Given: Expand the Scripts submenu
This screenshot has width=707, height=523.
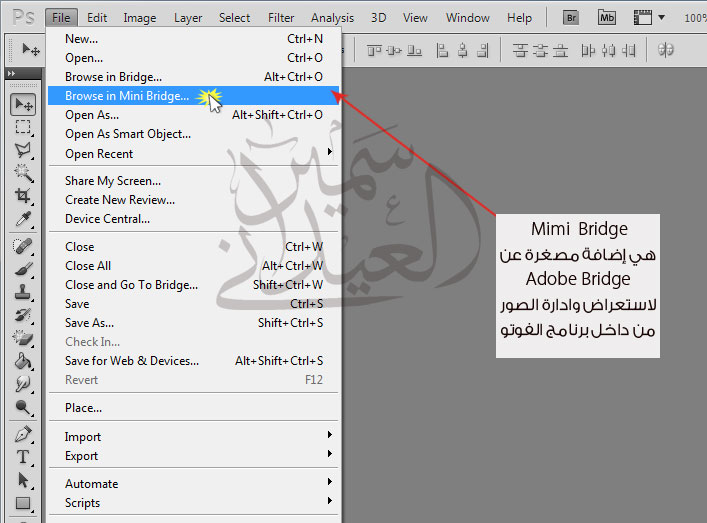Looking at the screenshot, I should 193,502.
